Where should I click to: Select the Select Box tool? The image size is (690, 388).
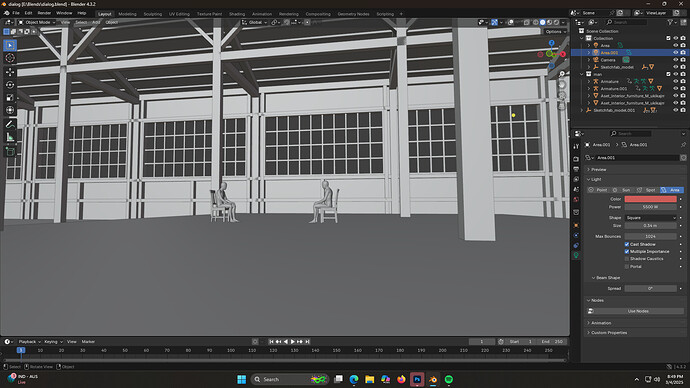point(10,45)
